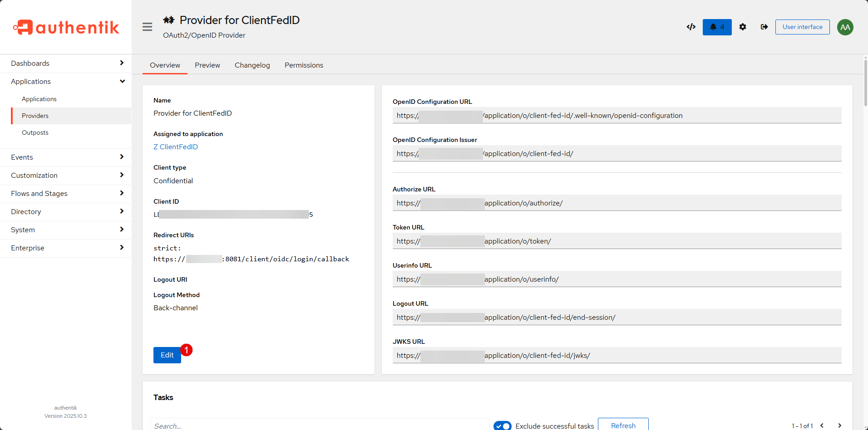Open settings gear icon in header
868x430 pixels.
point(743,27)
